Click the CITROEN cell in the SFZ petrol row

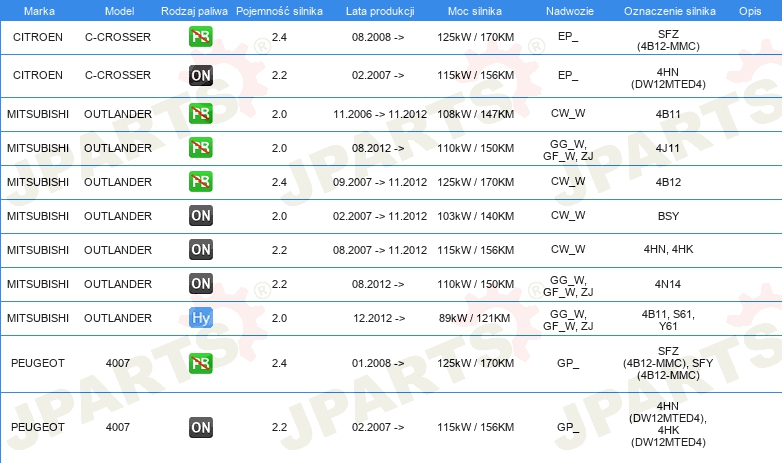[x=38, y=37]
